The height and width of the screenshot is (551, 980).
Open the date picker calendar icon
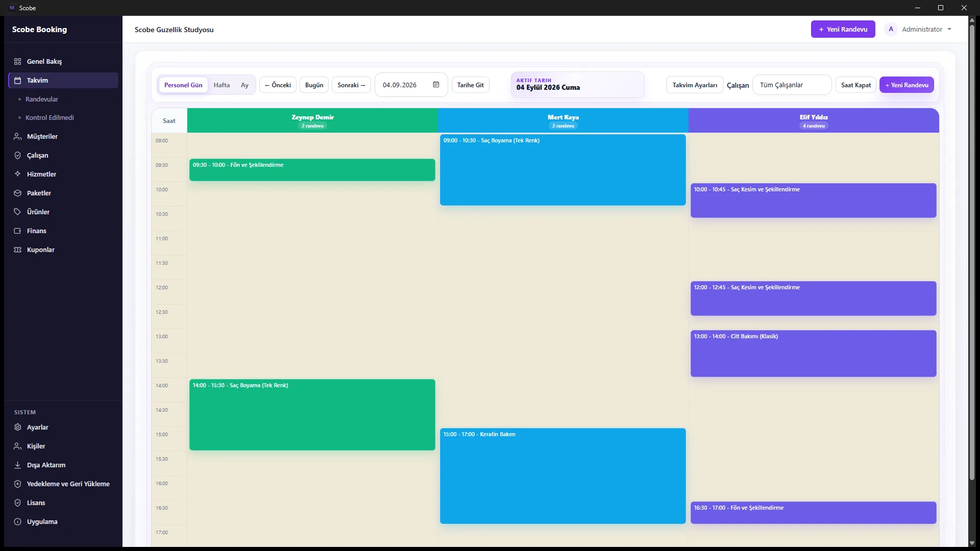click(x=436, y=85)
